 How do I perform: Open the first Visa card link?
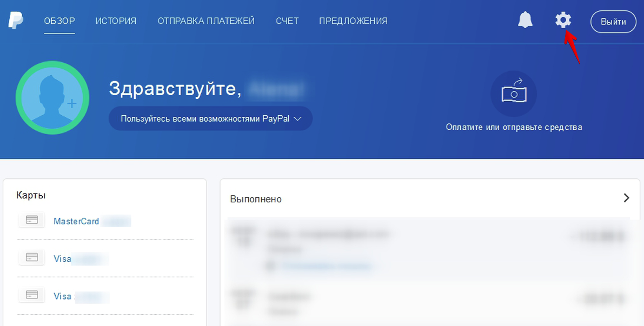62,258
